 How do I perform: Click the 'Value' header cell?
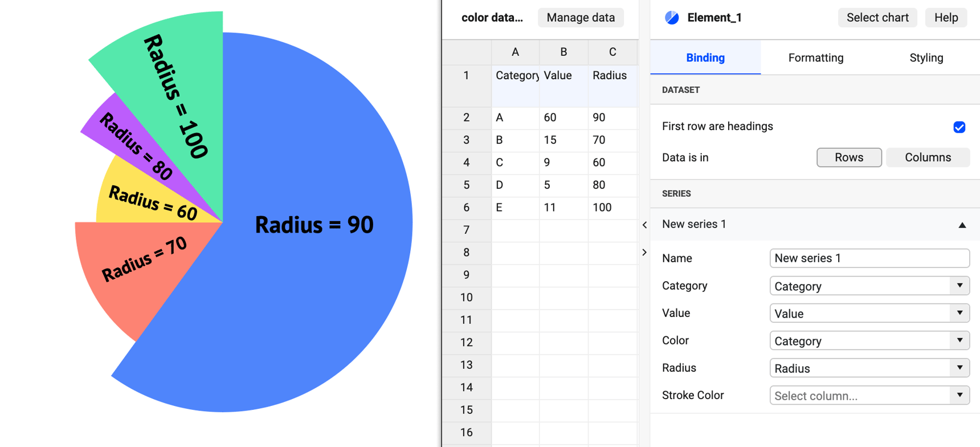(x=564, y=86)
